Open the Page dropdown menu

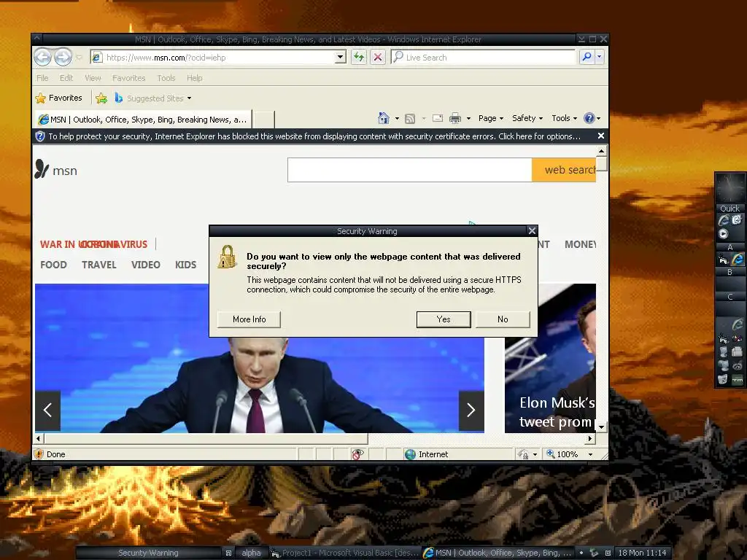click(x=491, y=118)
